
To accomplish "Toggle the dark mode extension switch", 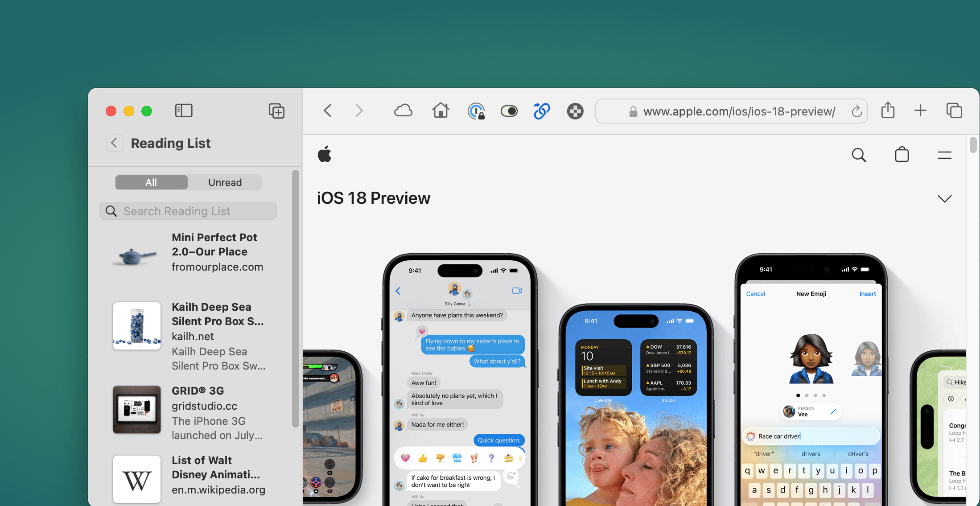I will coord(509,111).
